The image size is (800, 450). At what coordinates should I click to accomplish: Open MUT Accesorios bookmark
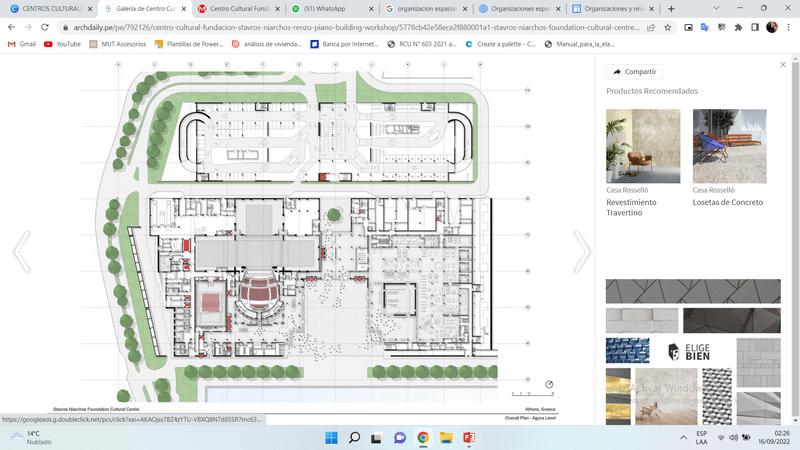pyautogui.click(x=117, y=44)
